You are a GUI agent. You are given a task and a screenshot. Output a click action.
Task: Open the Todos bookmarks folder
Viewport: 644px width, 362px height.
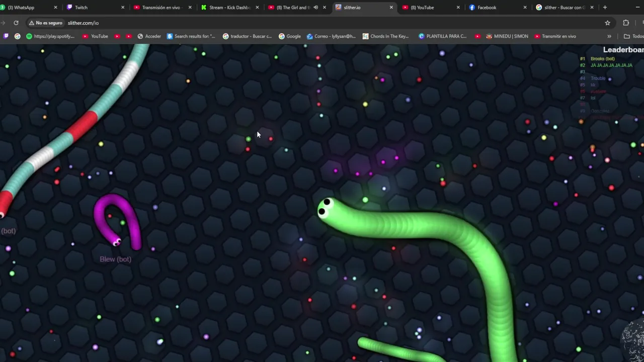pyautogui.click(x=633, y=36)
